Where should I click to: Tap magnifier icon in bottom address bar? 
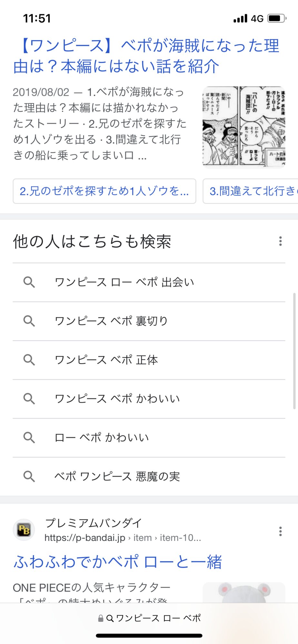point(110,618)
